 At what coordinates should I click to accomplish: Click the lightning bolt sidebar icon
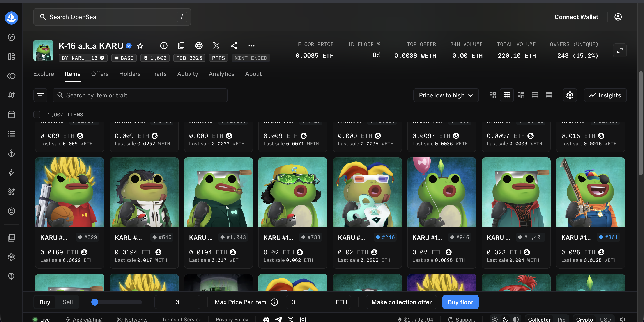pos(11,172)
